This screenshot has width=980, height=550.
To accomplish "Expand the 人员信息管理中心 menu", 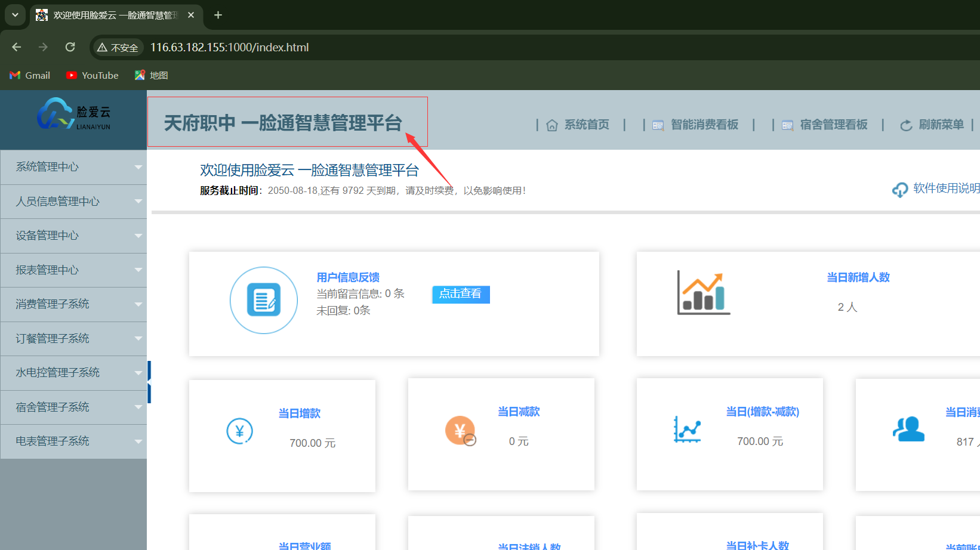I will coord(73,202).
